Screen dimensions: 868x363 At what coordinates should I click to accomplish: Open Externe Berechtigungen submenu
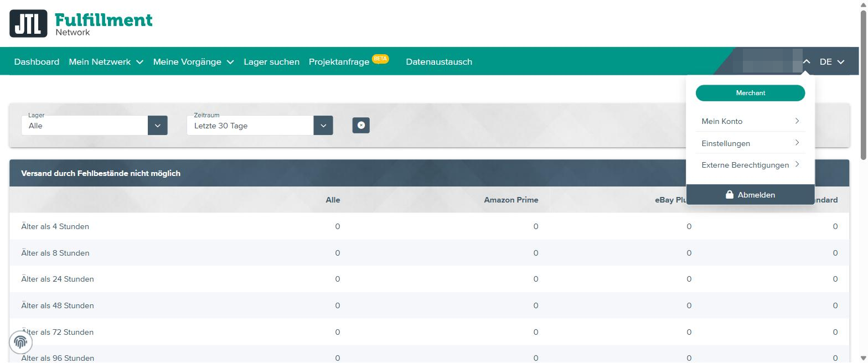pos(750,165)
